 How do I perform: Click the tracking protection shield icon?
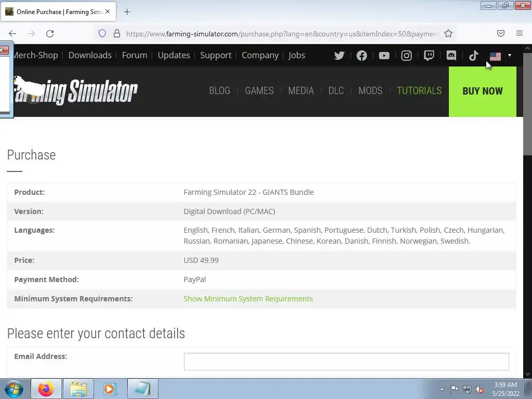click(x=102, y=33)
